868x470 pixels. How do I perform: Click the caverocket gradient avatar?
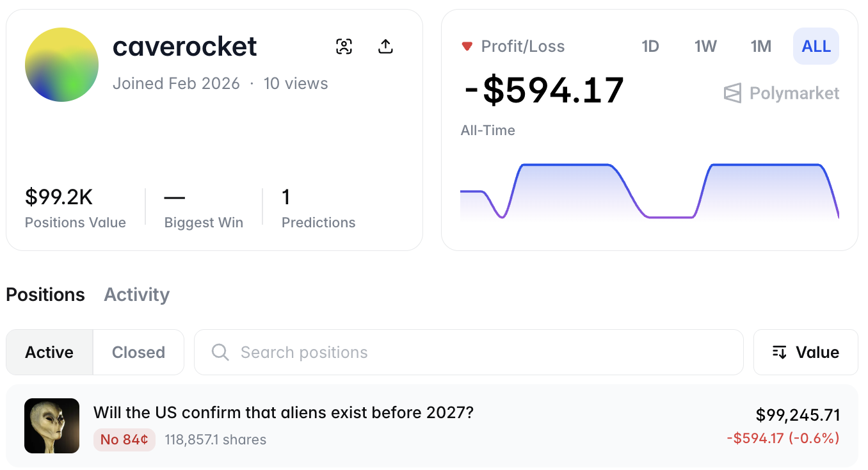[61, 65]
